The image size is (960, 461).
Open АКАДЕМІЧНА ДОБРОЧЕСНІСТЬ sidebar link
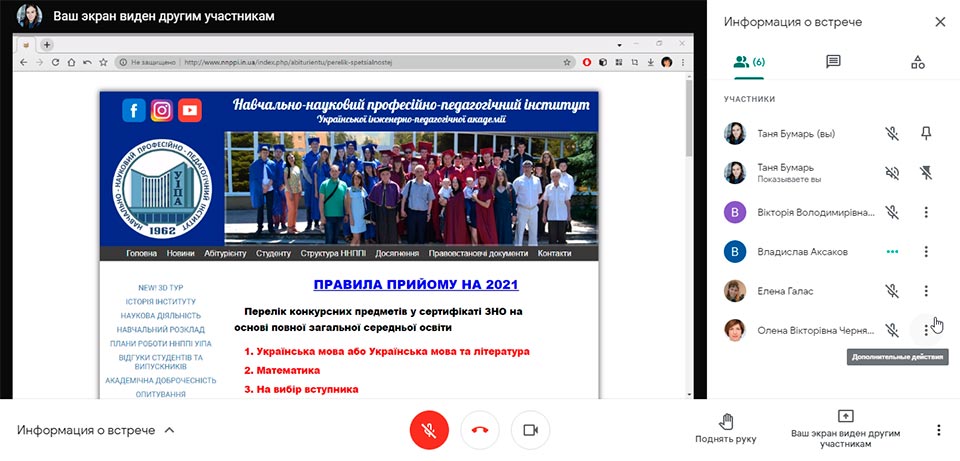tap(160, 380)
